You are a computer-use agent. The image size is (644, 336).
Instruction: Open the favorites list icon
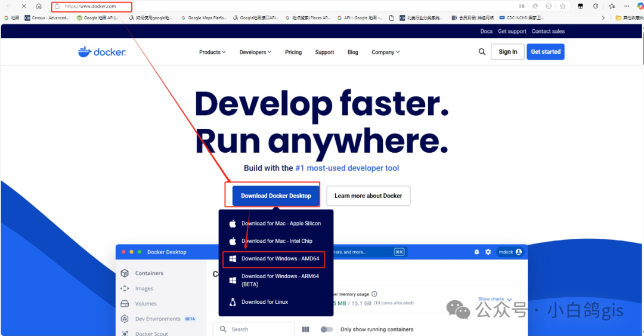pos(612,6)
